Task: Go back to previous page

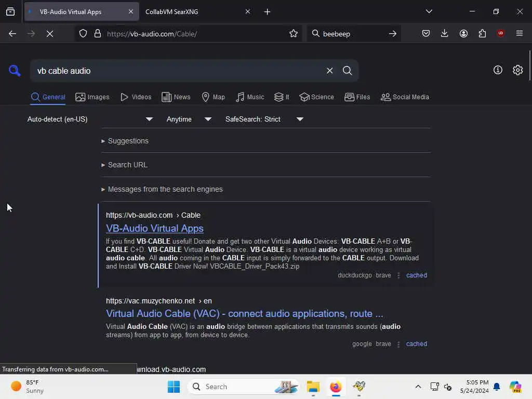Action: coord(12,34)
